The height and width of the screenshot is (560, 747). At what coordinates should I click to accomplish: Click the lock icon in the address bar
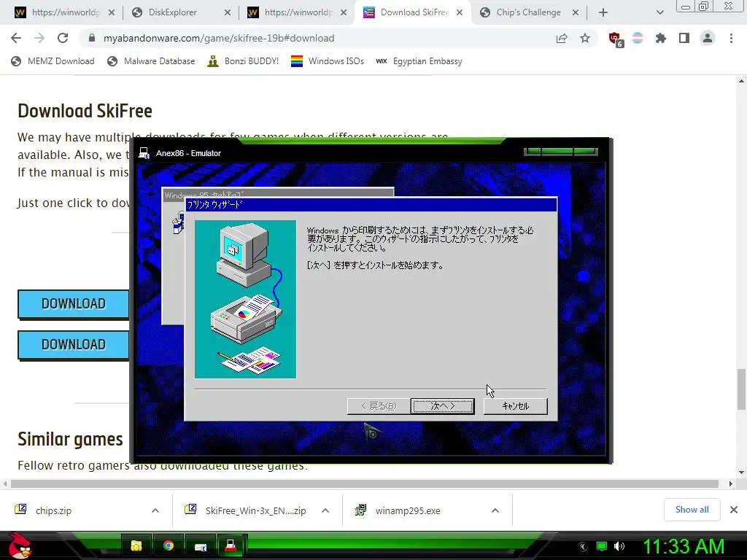[92, 38]
